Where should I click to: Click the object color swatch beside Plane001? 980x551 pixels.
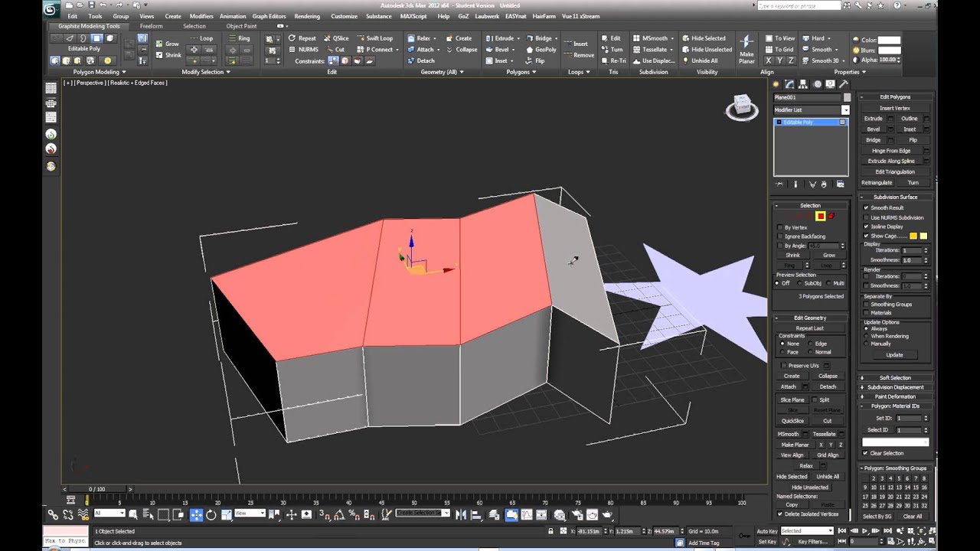pyautogui.click(x=847, y=97)
